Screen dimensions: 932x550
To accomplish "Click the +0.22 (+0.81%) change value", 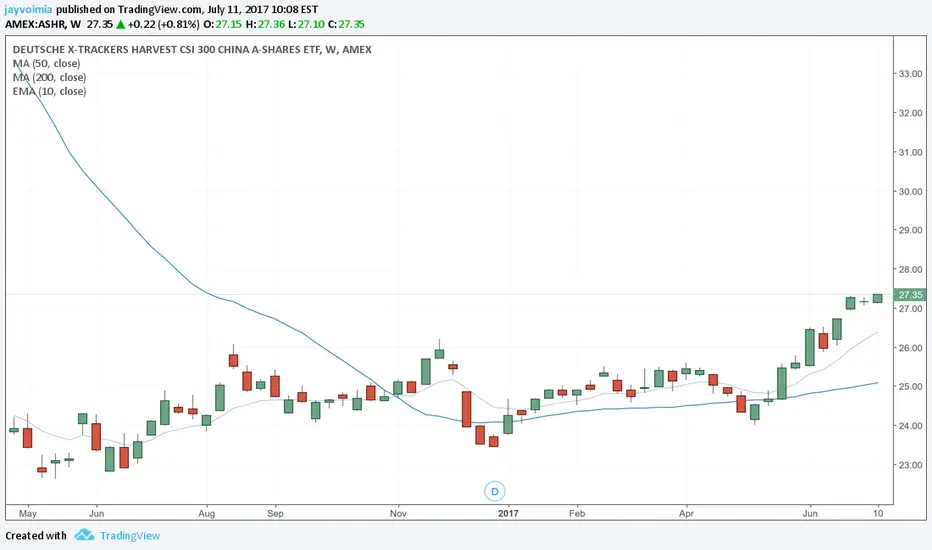I will [163, 24].
